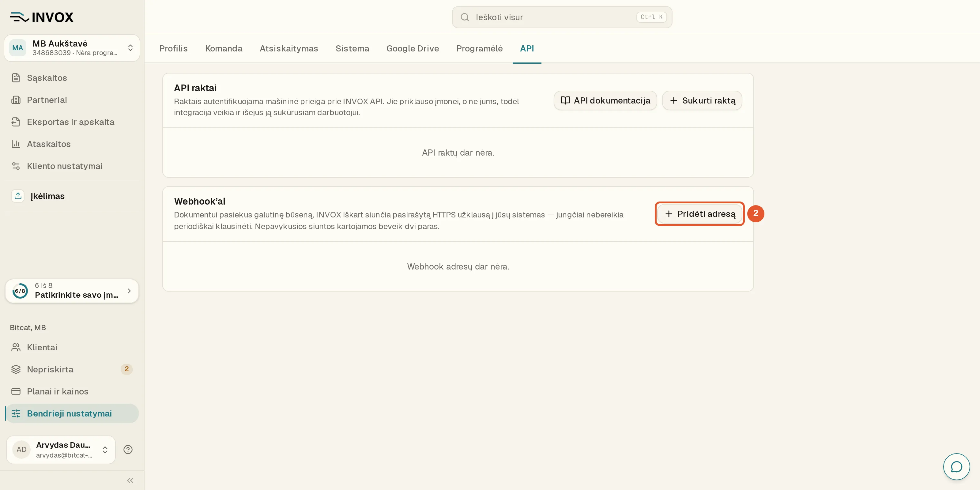
Task: Click the Nepriskirta badge showing 2
Action: pyautogui.click(x=127, y=369)
